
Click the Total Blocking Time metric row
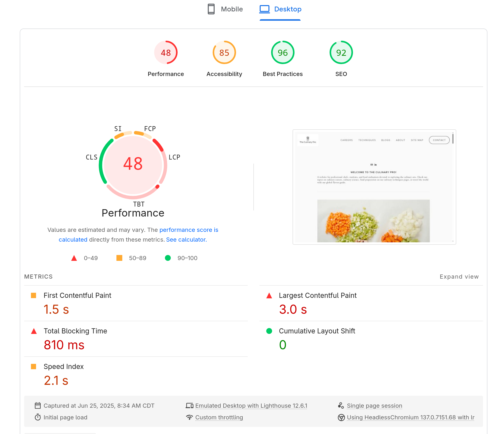(75, 331)
